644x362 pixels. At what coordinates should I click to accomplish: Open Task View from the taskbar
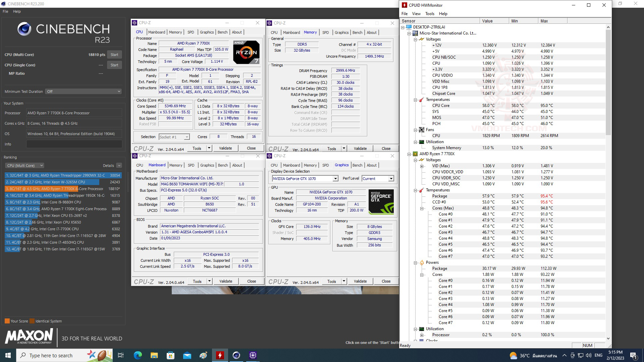tap(121, 355)
